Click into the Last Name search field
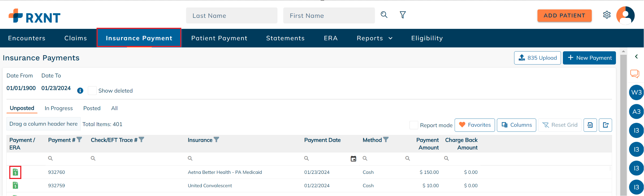644x196 pixels. [231, 16]
